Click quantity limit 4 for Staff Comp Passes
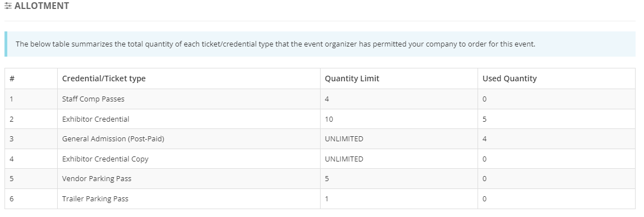 coord(327,99)
